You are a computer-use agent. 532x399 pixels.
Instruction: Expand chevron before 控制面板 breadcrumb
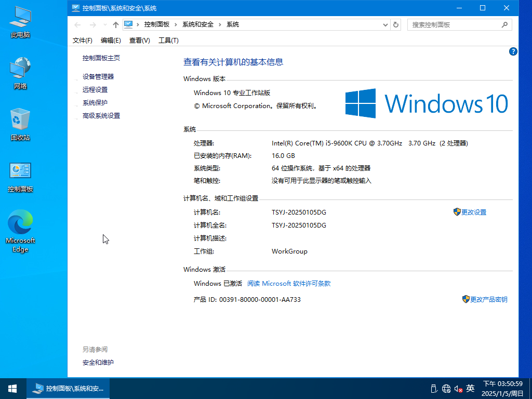(138, 24)
